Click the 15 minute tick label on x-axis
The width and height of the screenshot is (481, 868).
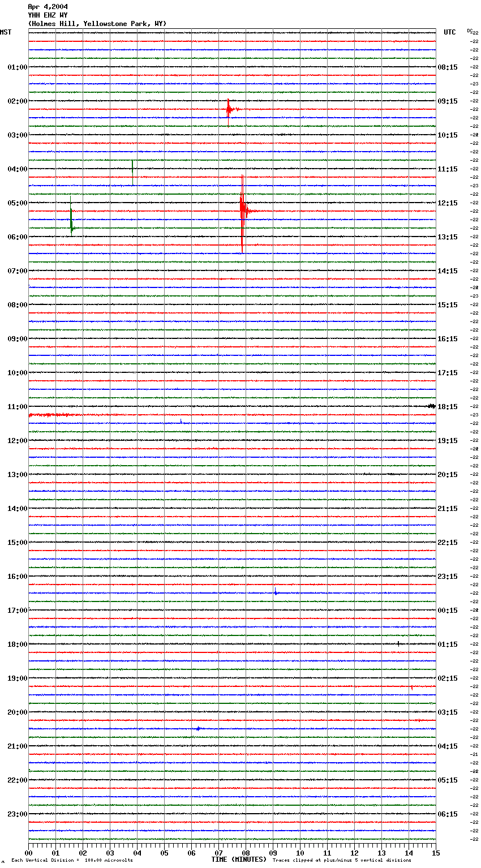436,853
